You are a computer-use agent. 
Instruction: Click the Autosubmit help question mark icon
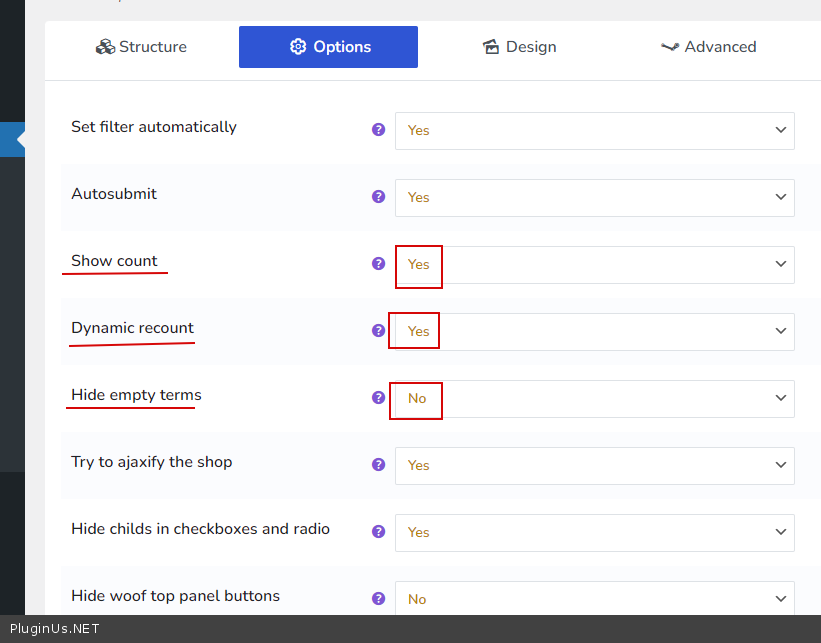(x=378, y=197)
